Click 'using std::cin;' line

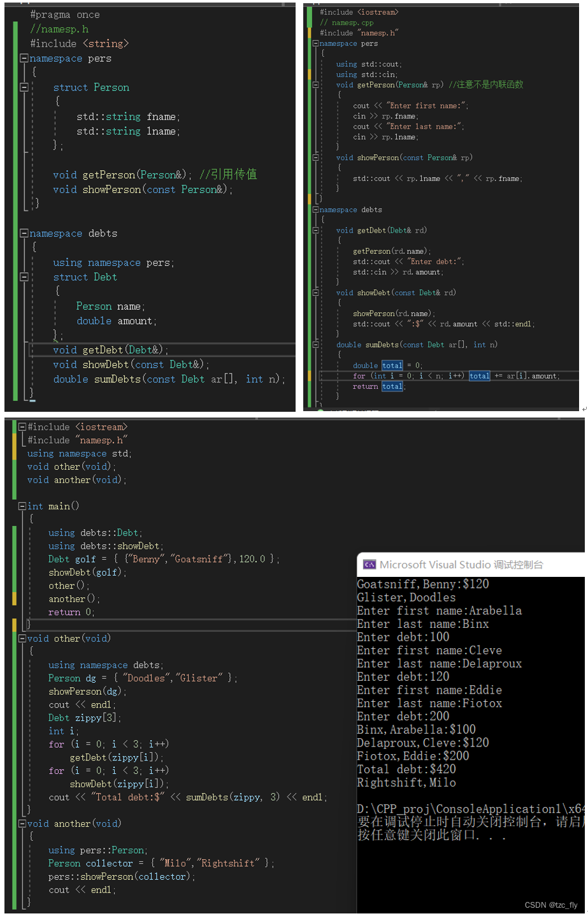[x=367, y=75]
